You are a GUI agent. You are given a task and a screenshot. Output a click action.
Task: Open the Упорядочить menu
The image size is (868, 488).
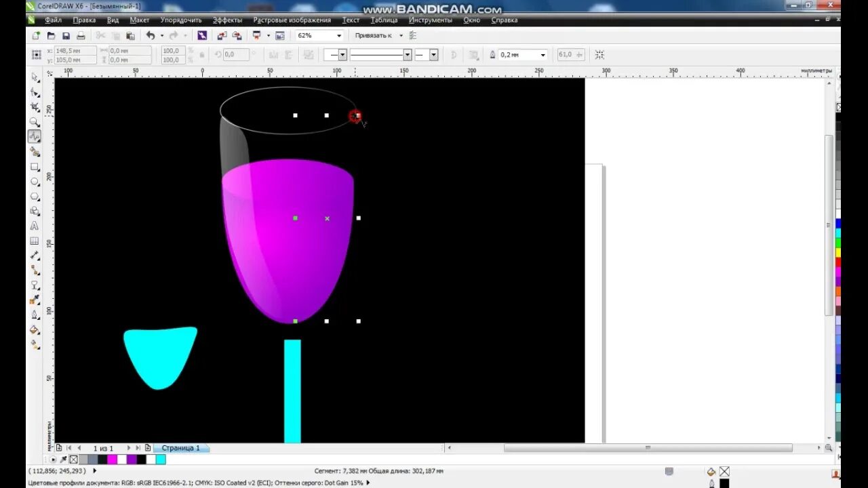click(x=181, y=20)
